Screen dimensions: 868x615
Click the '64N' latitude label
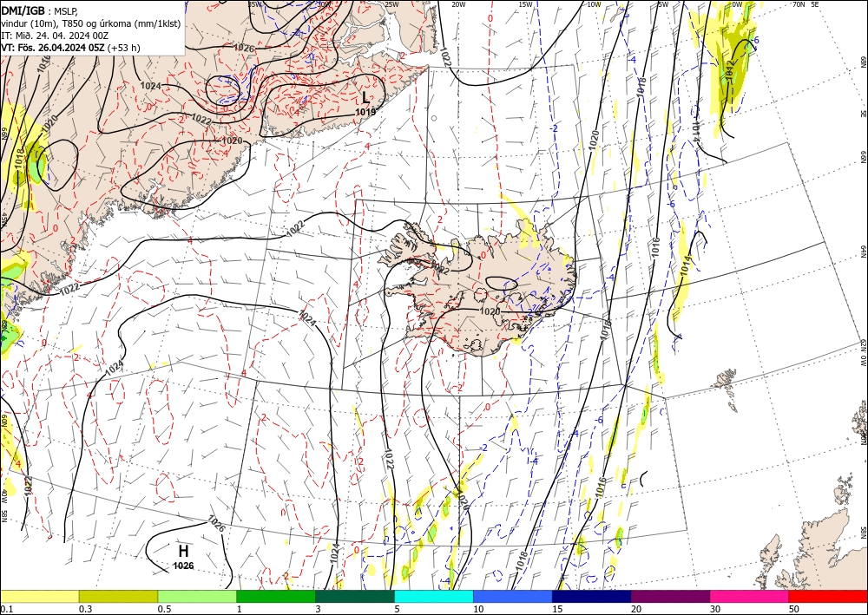tap(863, 251)
